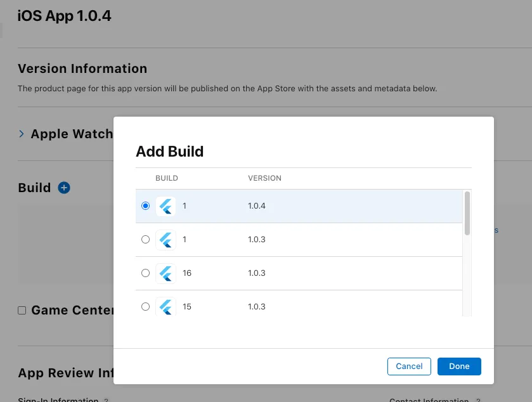Click the BUILD column header

coord(166,178)
